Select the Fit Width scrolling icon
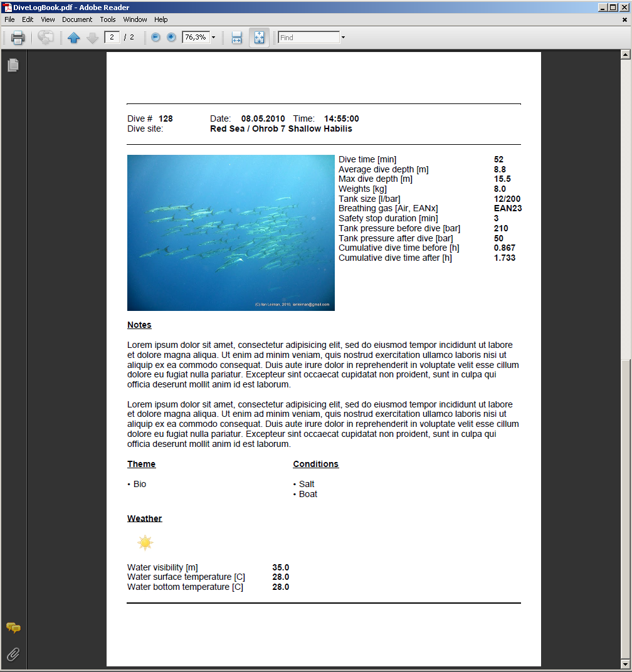 (x=236, y=38)
